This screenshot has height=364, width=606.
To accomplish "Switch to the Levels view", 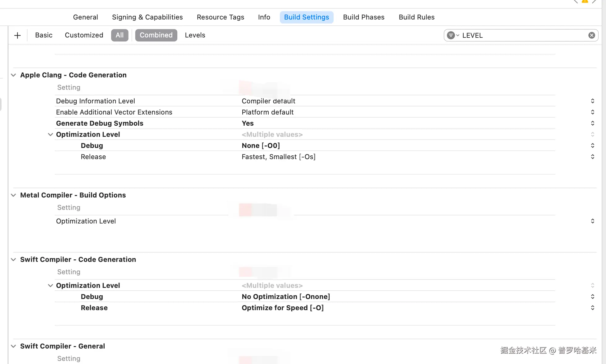I will click(x=195, y=35).
